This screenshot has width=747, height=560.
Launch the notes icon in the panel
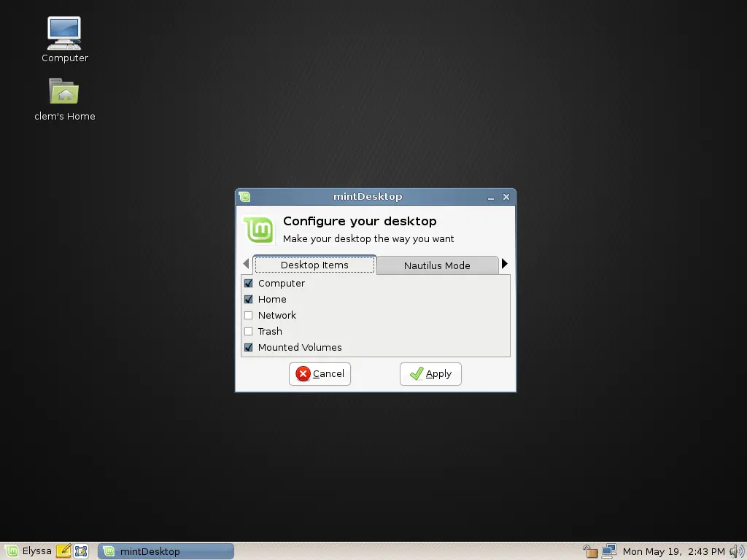(x=63, y=551)
